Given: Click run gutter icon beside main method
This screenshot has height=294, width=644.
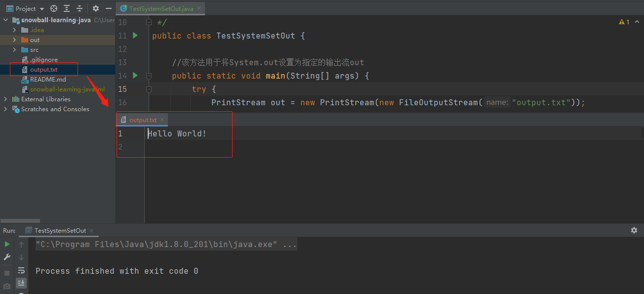Looking at the screenshot, I should pyautogui.click(x=135, y=76).
